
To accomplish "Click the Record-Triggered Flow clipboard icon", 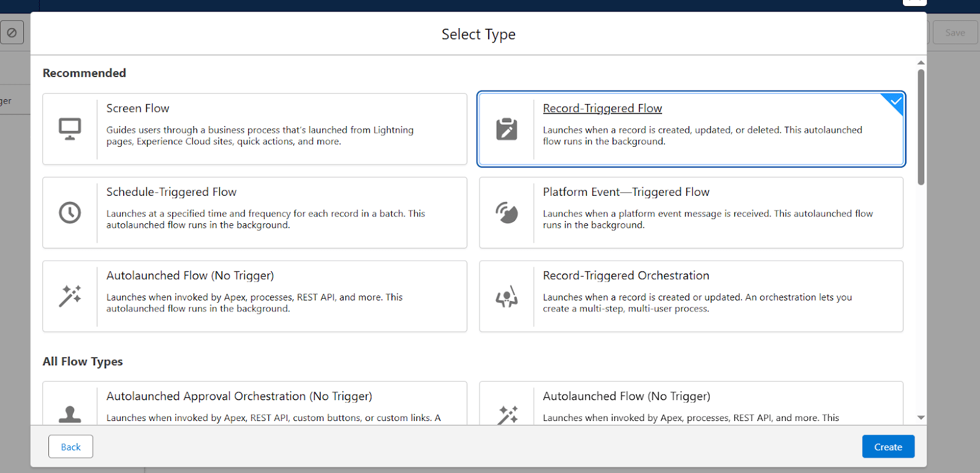I will click(507, 129).
